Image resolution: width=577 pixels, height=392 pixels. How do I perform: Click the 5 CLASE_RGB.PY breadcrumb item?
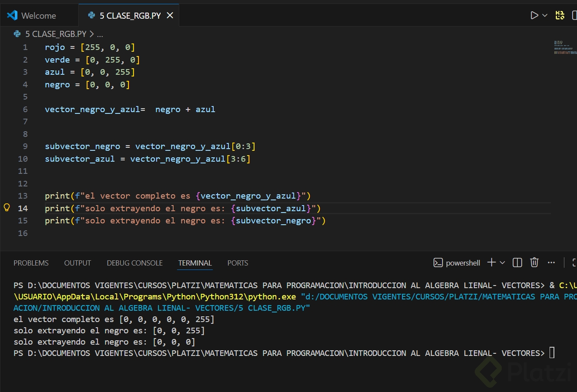click(55, 34)
